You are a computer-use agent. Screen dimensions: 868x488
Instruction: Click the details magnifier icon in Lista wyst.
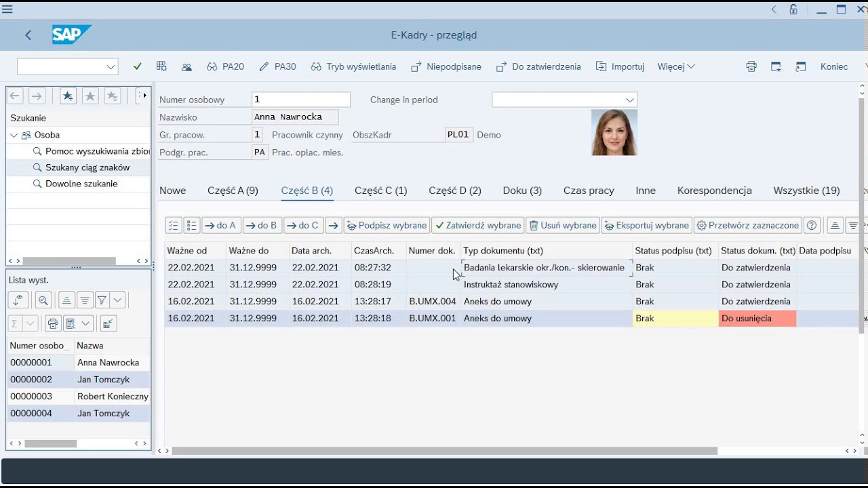pyautogui.click(x=43, y=300)
